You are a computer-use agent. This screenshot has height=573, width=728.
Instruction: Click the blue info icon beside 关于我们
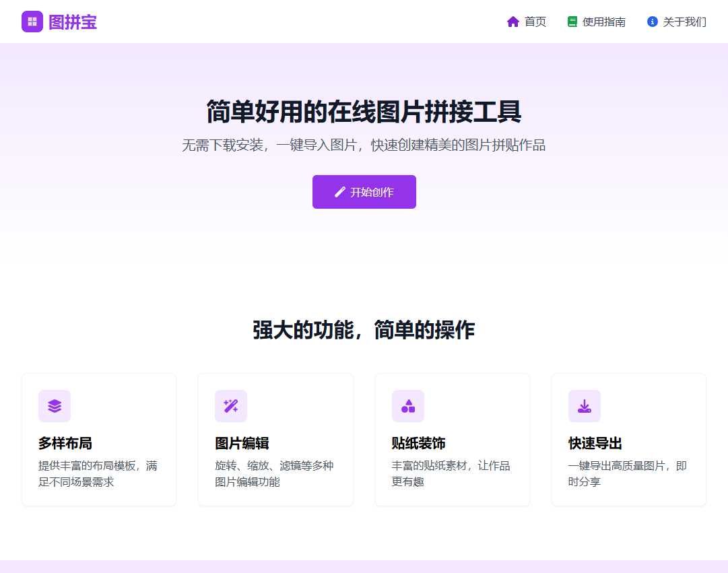coord(651,22)
